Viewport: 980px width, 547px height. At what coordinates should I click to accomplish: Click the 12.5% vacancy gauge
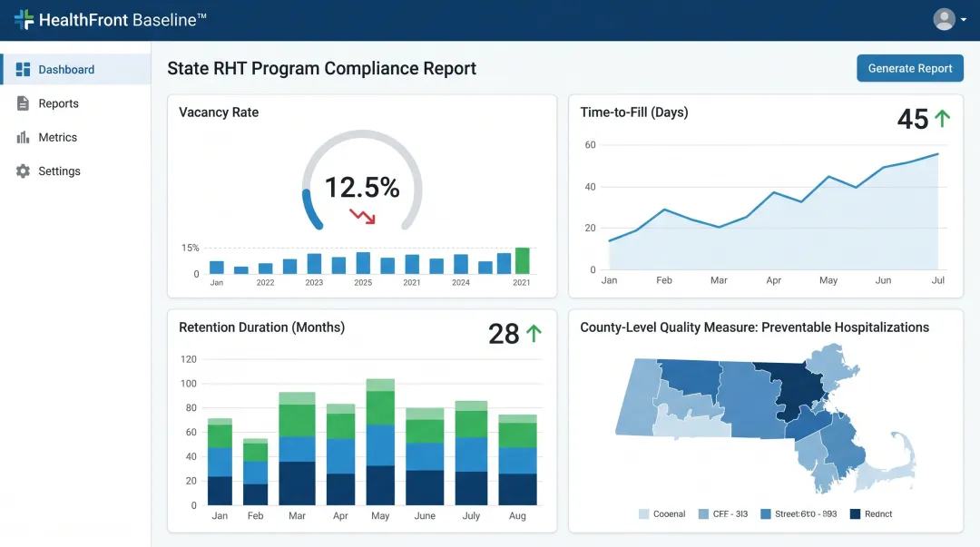tap(362, 188)
